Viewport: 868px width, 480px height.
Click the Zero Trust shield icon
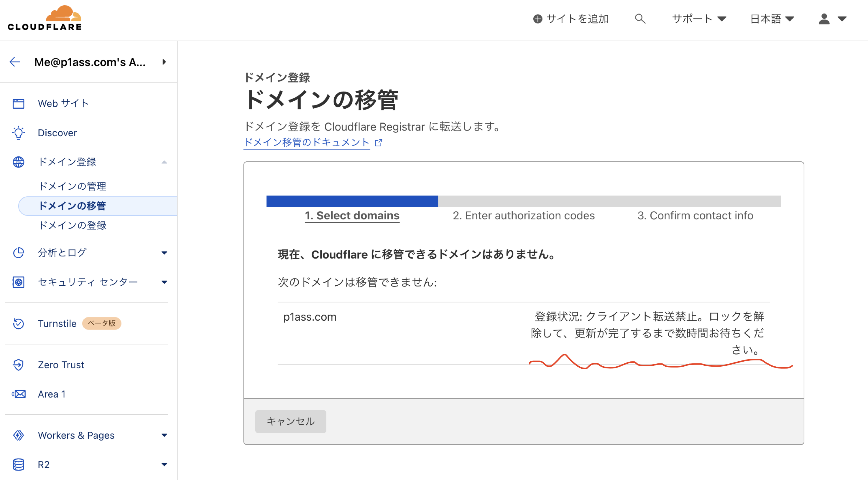pos(19,365)
